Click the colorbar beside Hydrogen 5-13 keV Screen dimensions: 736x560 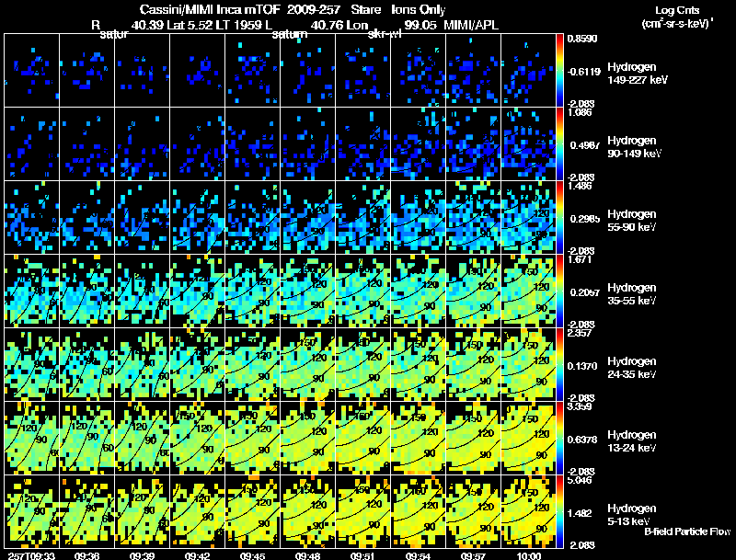559,512
